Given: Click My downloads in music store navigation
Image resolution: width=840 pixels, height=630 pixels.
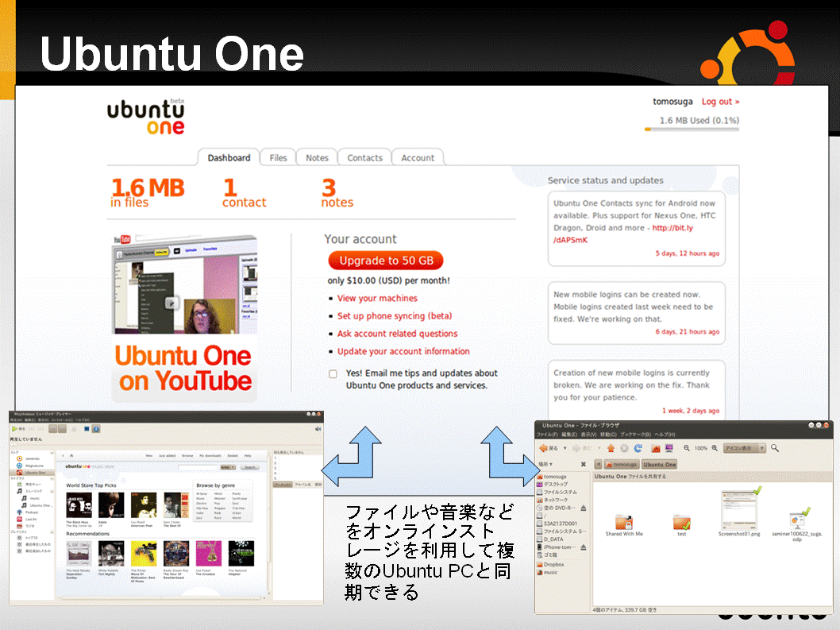Looking at the screenshot, I should tap(208, 456).
